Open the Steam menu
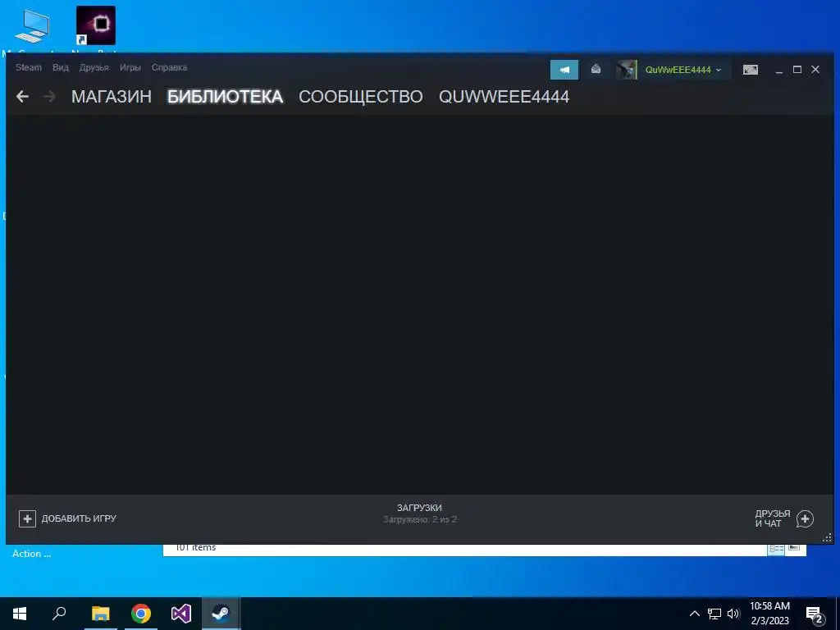This screenshot has width=840, height=630. (x=29, y=67)
